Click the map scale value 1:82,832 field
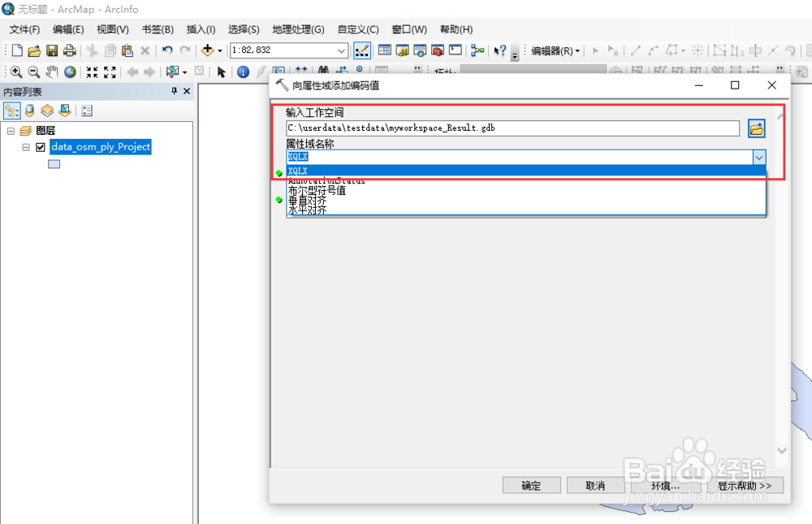Image resolution: width=812 pixels, height=524 pixels. click(283, 50)
